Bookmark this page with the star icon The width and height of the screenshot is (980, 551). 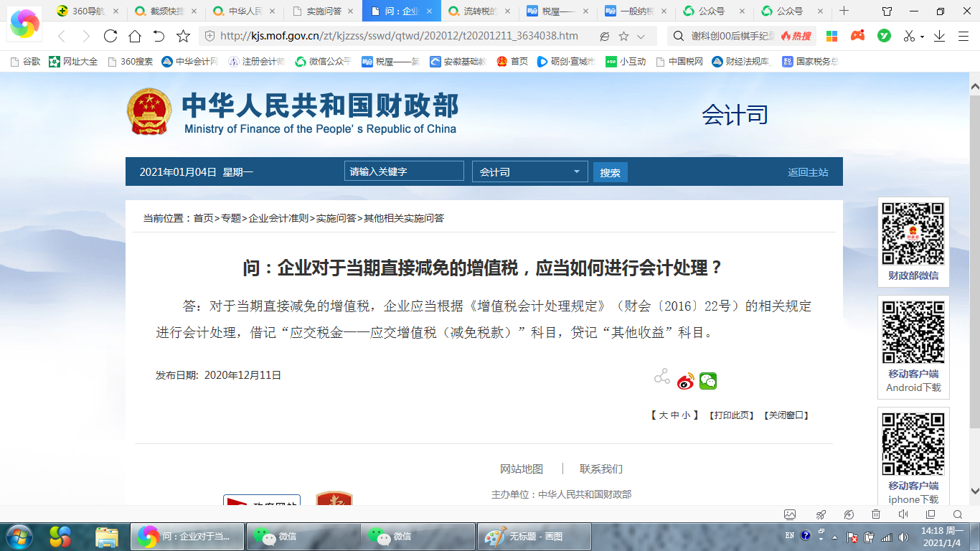pos(183,36)
